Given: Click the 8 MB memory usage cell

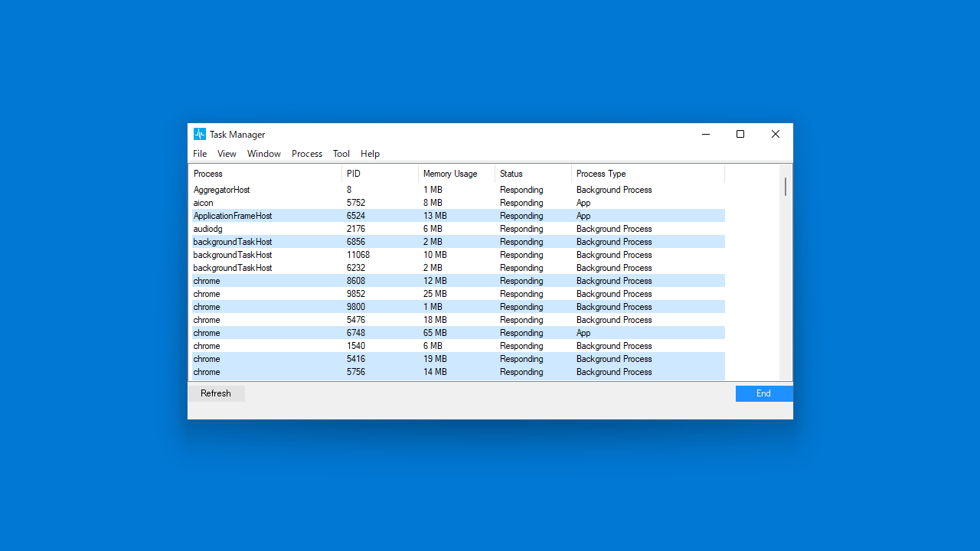Looking at the screenshot, I should tap(433, 203).
